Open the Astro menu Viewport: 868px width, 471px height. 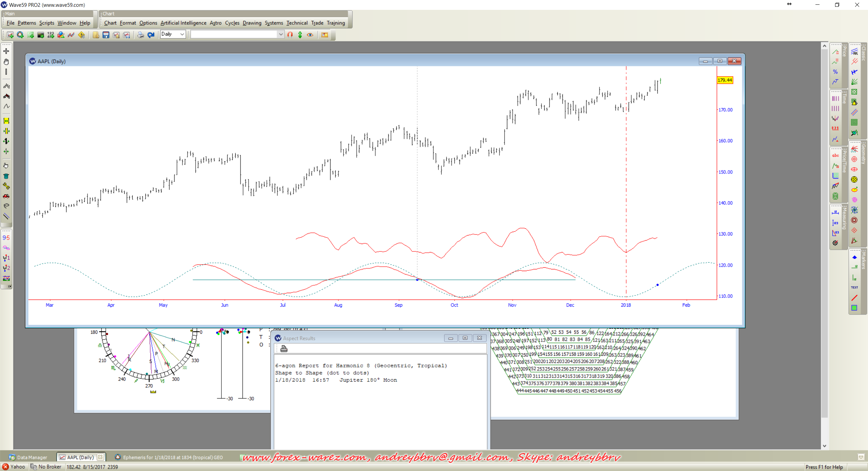215,23
